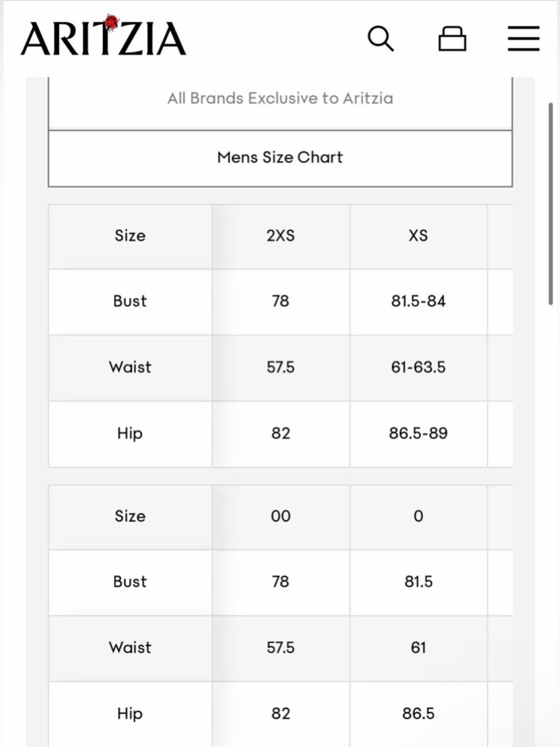Click the XS waist value 61-63.5
This screenshot has width=560, height=747.
pyautogui.click(x=418, y=368)
